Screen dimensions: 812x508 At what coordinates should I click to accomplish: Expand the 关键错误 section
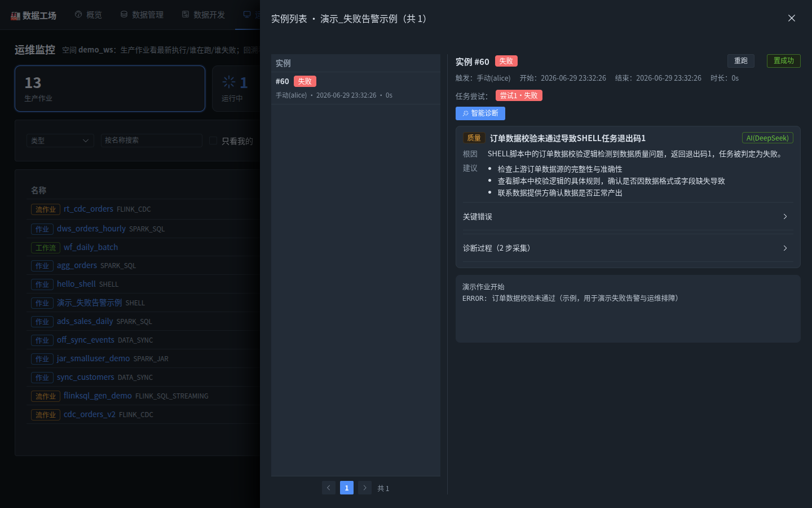[x=628, y=217]
